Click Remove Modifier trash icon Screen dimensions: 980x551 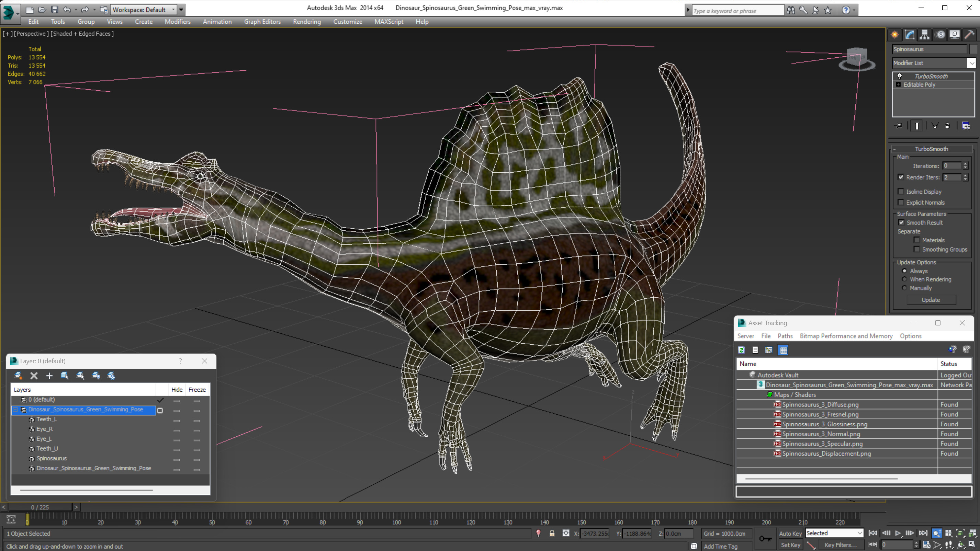[947, 126]
